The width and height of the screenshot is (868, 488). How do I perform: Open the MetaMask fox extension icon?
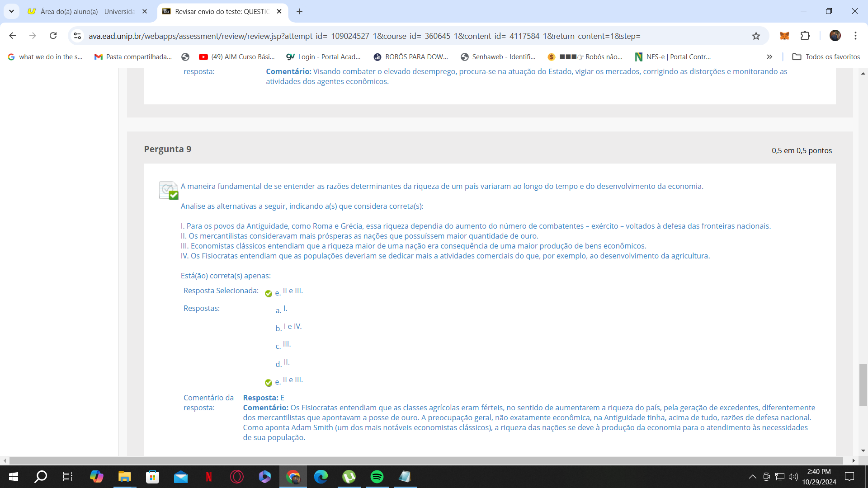click(784, 36)
